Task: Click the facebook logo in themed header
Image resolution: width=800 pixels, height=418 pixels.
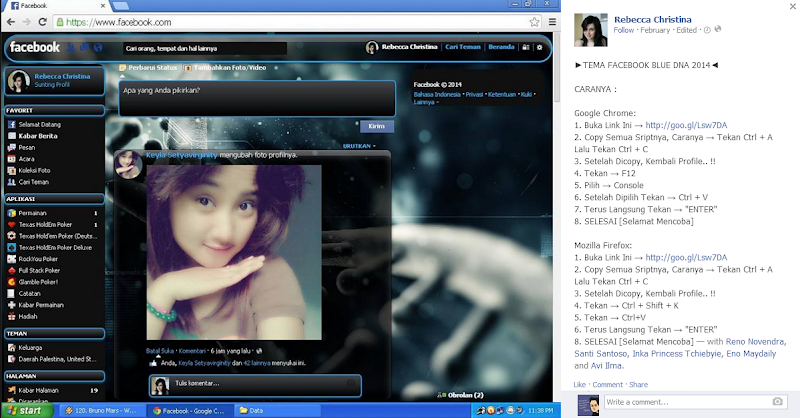Action: pos(35,47)
